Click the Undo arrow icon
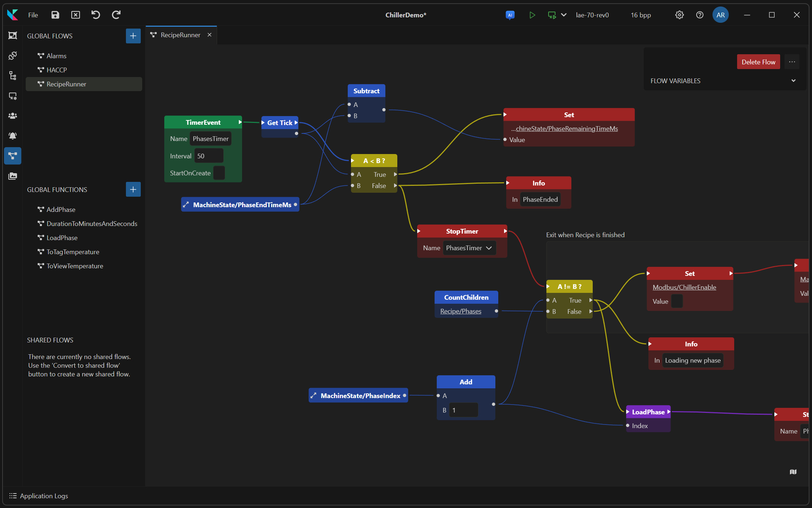812x508 pixels. tap(96, 15)
